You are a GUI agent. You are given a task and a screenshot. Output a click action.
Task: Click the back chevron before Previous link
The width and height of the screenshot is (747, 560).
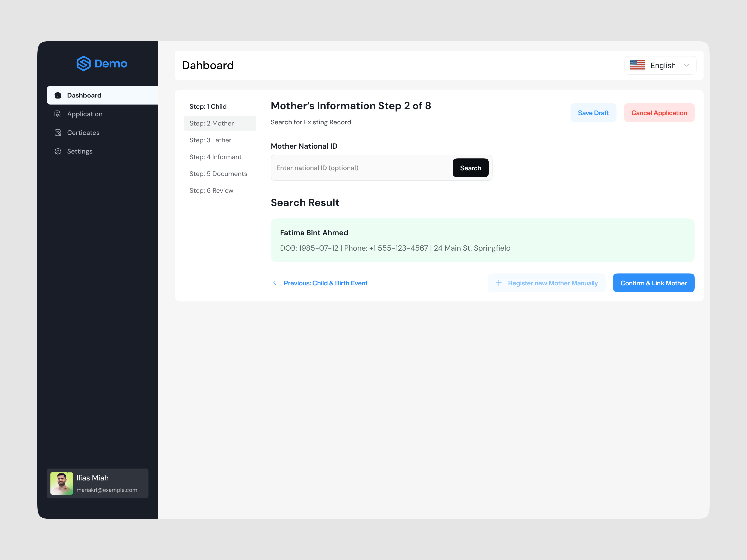point(275,283)
